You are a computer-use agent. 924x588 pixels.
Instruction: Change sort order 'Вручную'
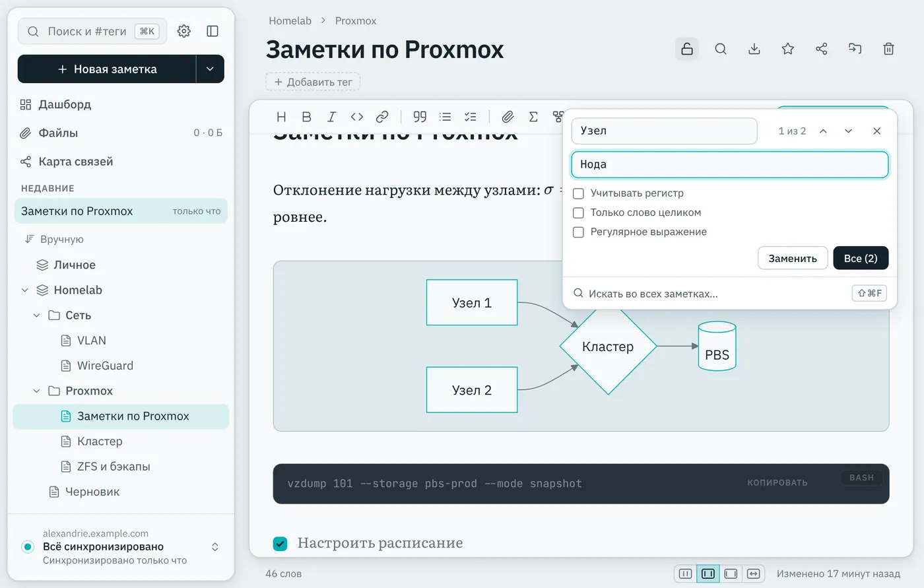coord(54,239)
